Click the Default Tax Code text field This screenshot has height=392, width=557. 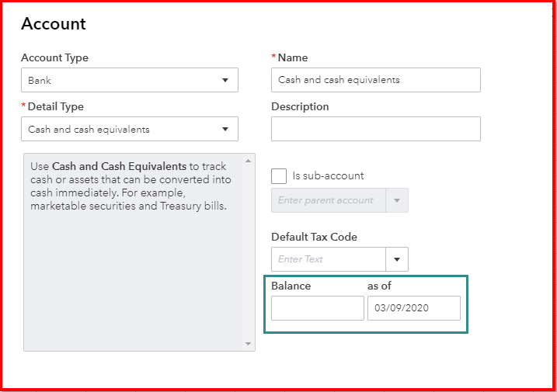329,259
